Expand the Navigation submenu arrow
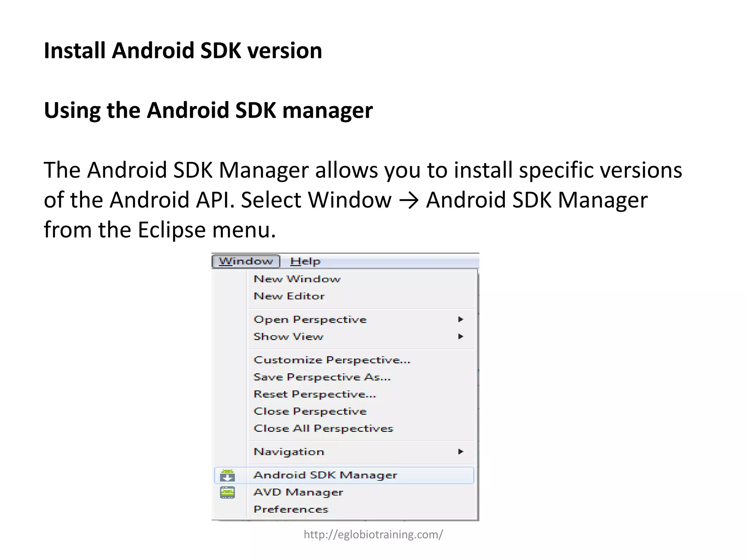 [461, 452]
